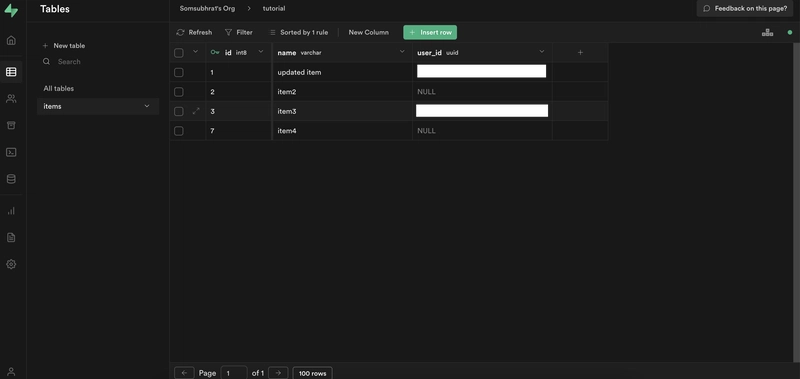Open the Authentication users sidebar icon
This screenshot has width=800, height=379.
11,99
